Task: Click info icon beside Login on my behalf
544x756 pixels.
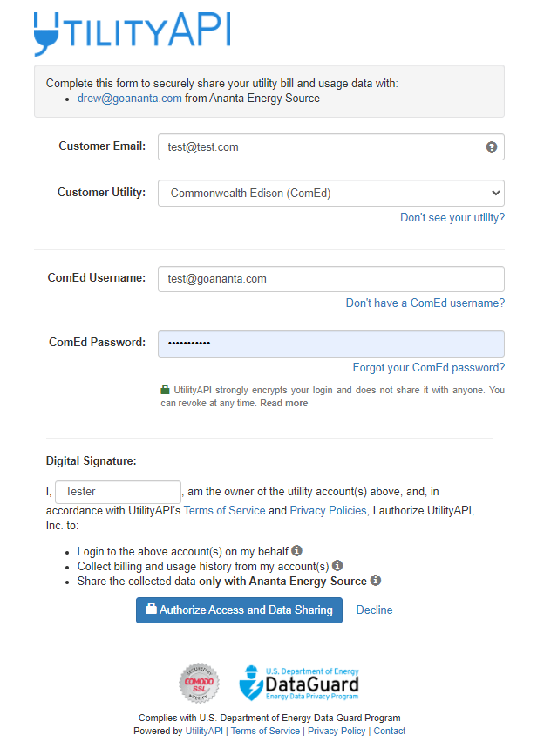Action: [x=296, y=550]
